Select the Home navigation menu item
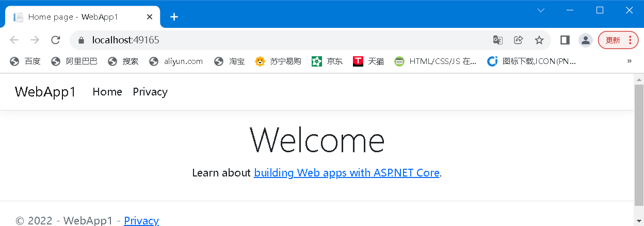 (107, 92)
